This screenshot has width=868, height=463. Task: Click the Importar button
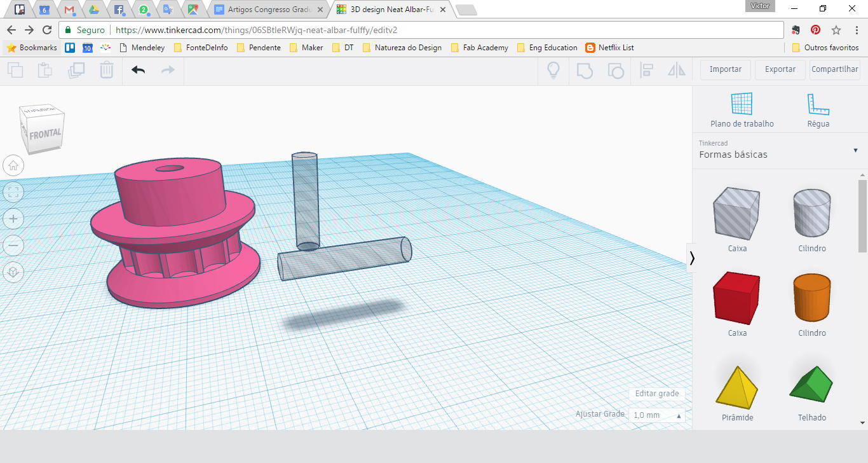click(x=725, y=69)
